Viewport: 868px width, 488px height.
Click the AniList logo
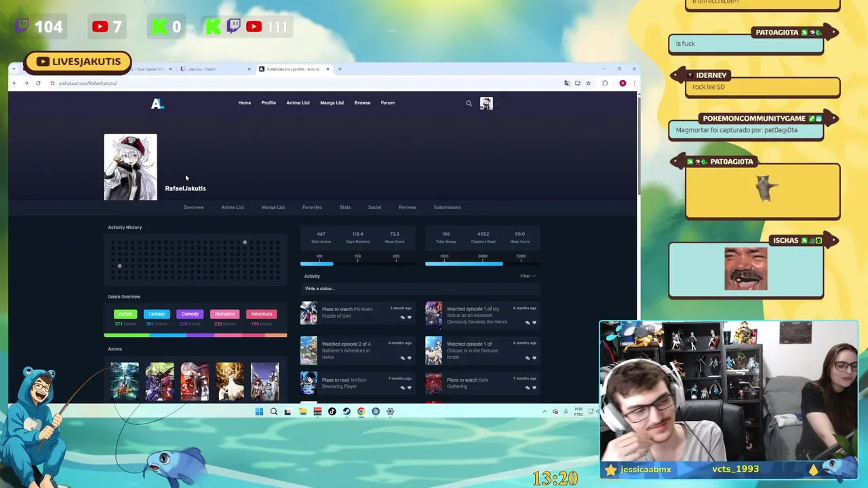coord(157,103)
